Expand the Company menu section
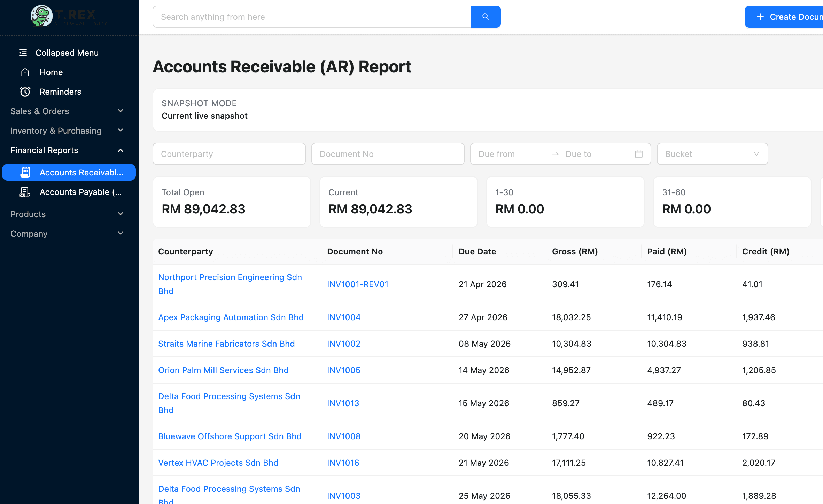 120,233
